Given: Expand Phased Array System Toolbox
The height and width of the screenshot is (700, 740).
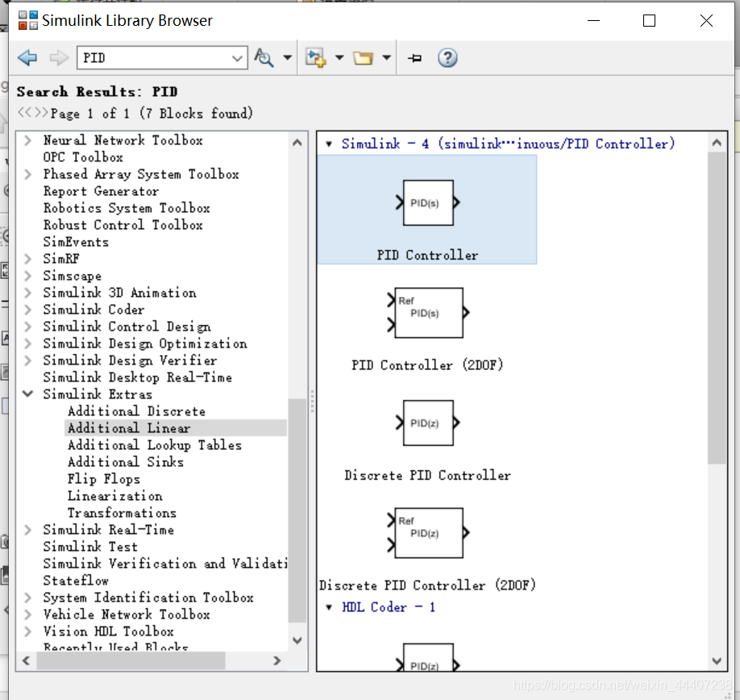Looking at the screenshot, I should point(28,174).
